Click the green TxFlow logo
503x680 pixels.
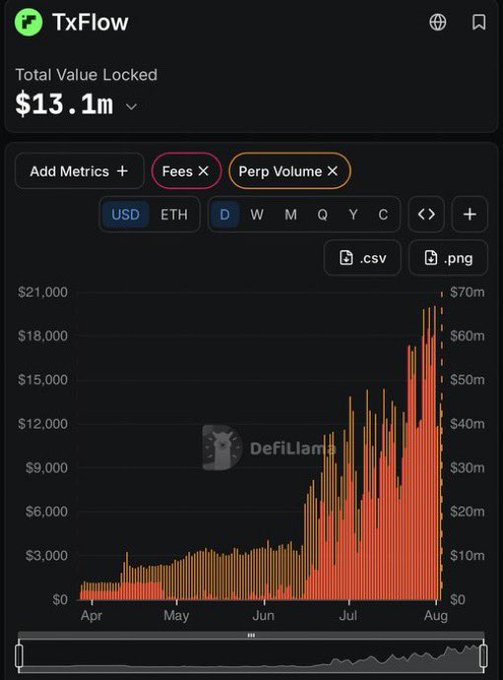[x=29, y=22]
